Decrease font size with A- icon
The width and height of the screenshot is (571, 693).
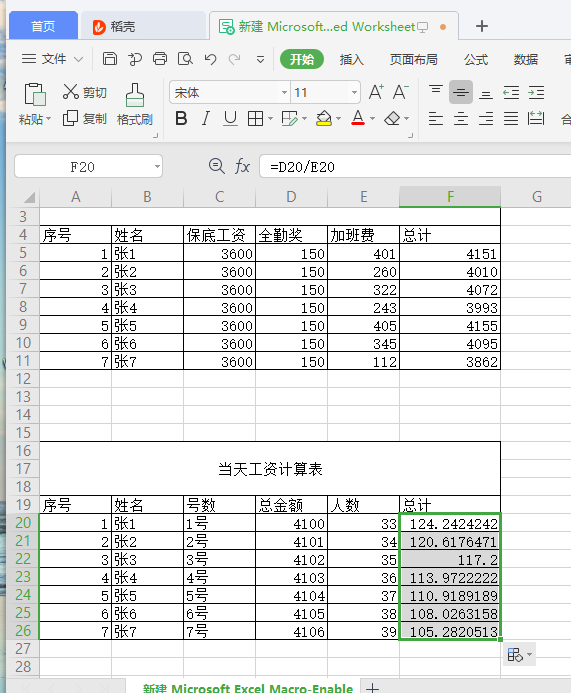click(x=400, y=92)
